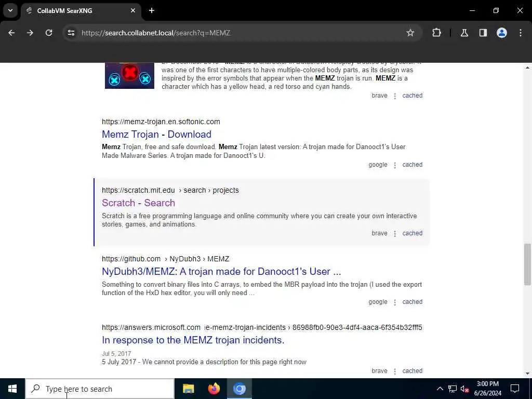
Task: Open the Chrome profile avatar
Action: point(502,33)
